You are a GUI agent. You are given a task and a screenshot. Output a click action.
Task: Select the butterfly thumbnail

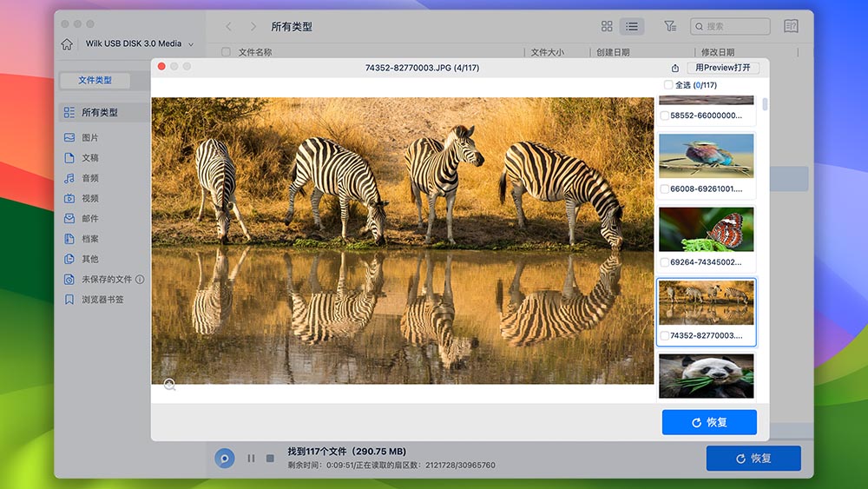point(707,229)
